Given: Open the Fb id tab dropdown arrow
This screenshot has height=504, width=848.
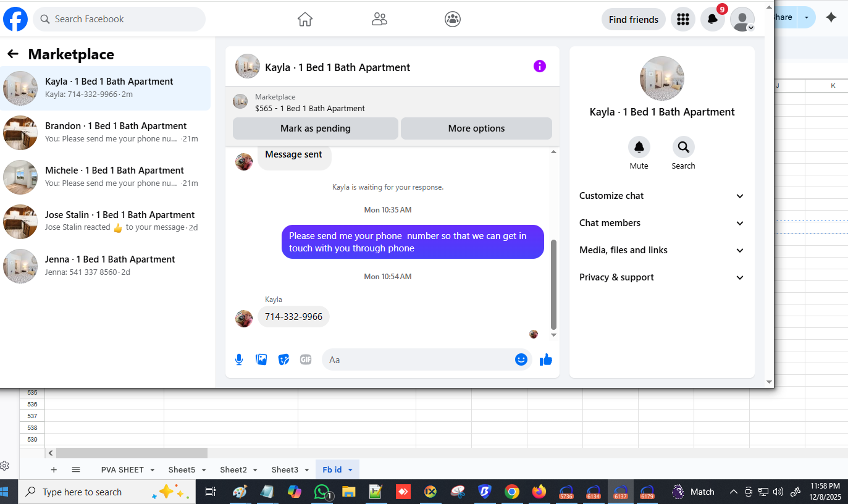Looking at the screenshot, I should [x=350, y=470].
